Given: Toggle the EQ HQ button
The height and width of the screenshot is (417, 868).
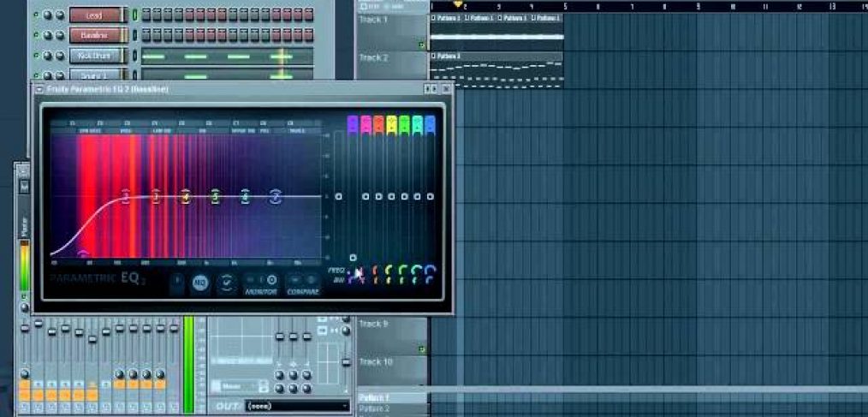Looking at the screenshot, I should [199, 283].
